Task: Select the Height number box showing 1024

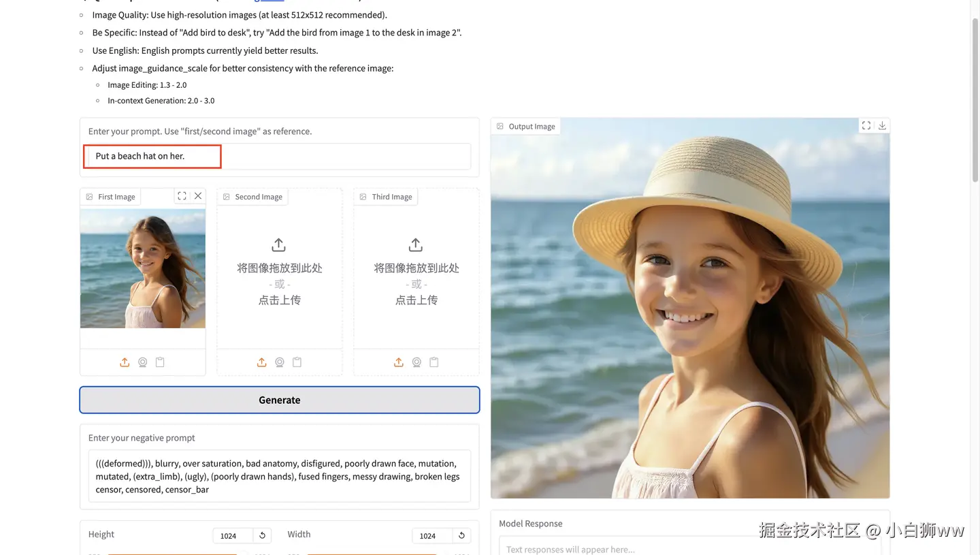Action: coord(233,536)
